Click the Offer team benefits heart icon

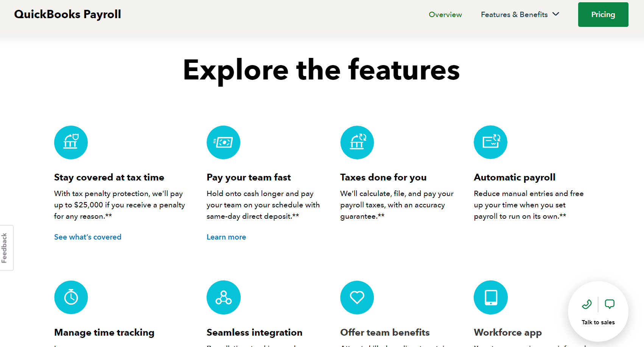click(x=357, y=297)
